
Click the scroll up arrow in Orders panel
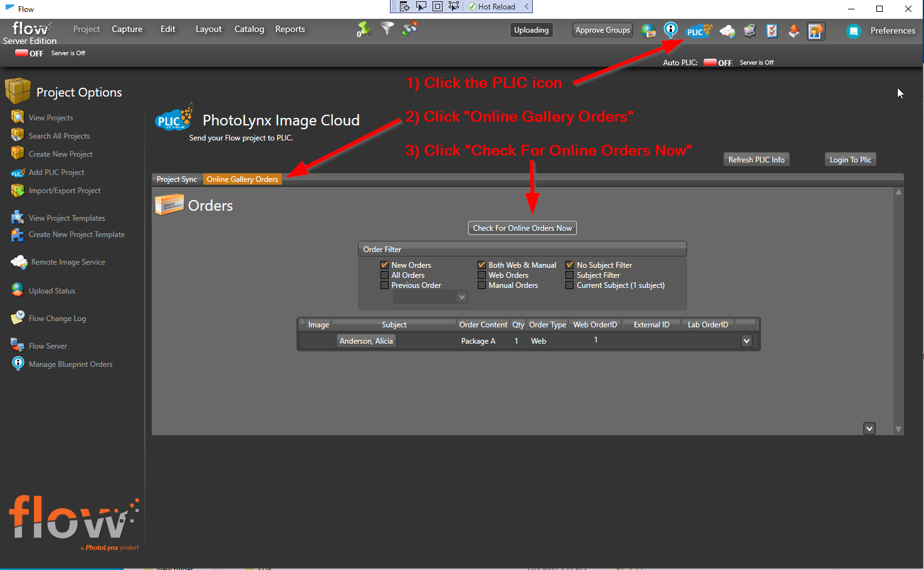coord(898,192)
